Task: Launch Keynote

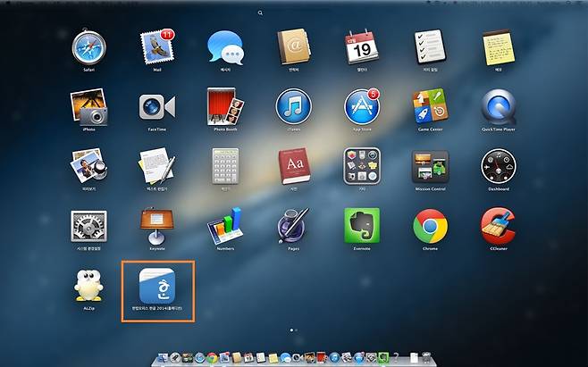Action: pyautogui.click(x=157, y=226)
